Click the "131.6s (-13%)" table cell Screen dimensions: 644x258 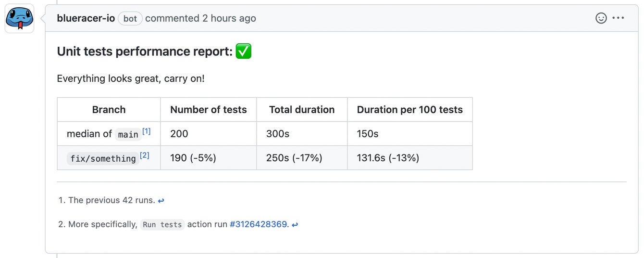coord(388,158)
